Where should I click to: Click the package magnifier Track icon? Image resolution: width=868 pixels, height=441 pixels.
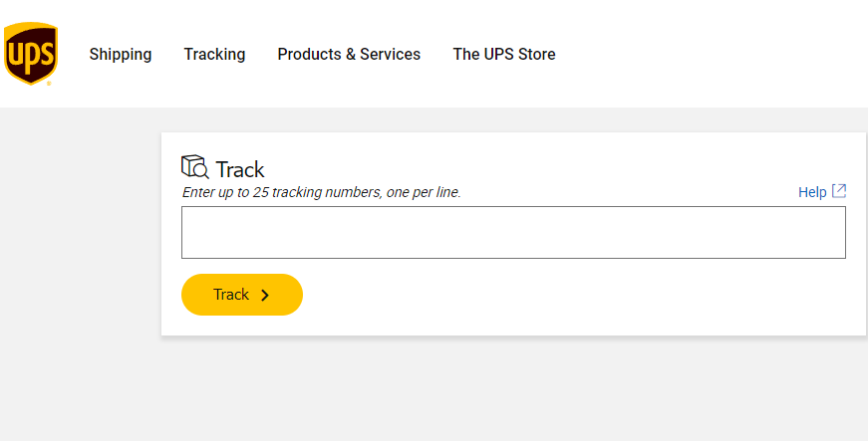194,167
